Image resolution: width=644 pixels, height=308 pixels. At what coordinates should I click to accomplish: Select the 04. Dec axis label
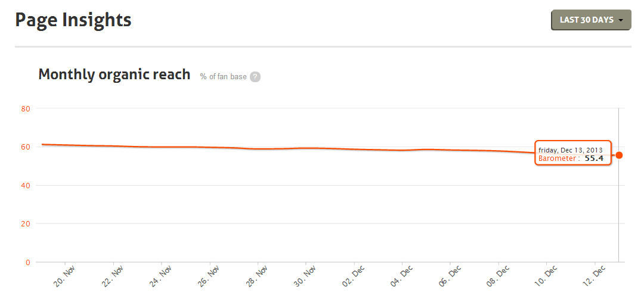click(x=403, y=276)
